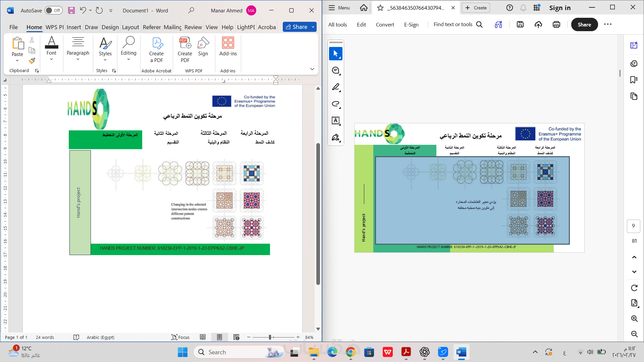Image resolution: width=644 pixels, height=362 pixels.
Task: Open the Acrobat bookmarks panel icon
Action: (634, 80)
